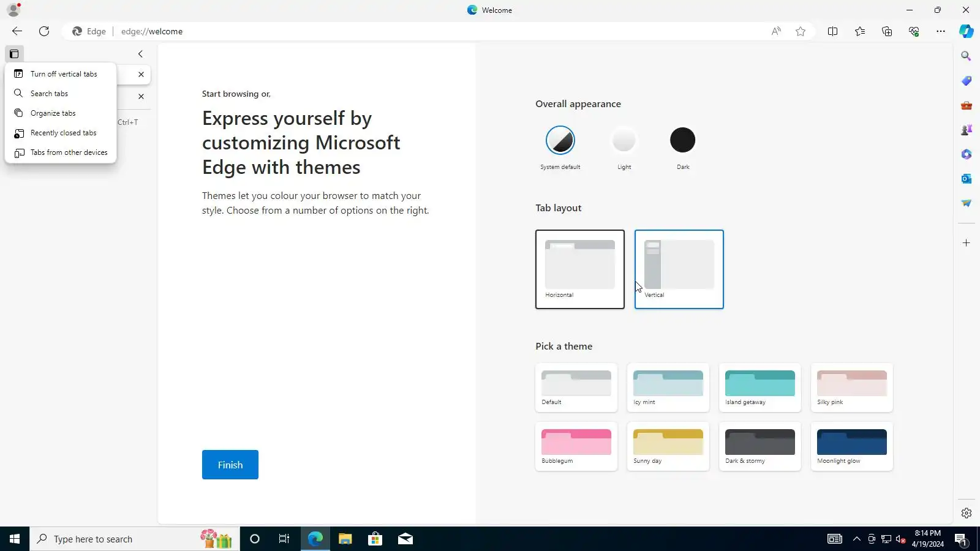Open Microsoft Store from taskbar
This screenshot has height=551, width=980.
375,539
